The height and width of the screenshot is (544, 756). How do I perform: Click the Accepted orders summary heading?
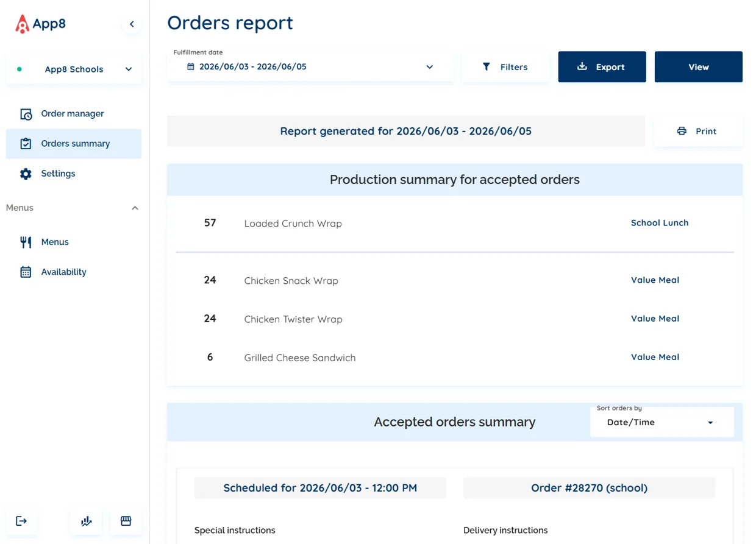[x=455, y=422]
